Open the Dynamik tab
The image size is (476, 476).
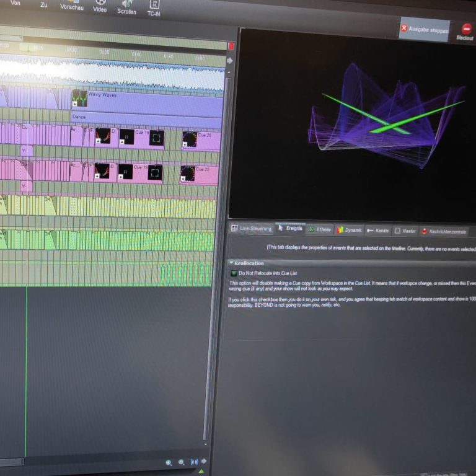349,230
